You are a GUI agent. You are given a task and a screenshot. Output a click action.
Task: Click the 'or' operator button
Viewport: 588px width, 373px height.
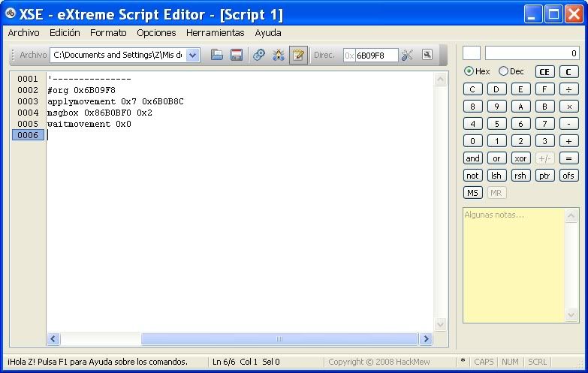click(x=496, y=158)
